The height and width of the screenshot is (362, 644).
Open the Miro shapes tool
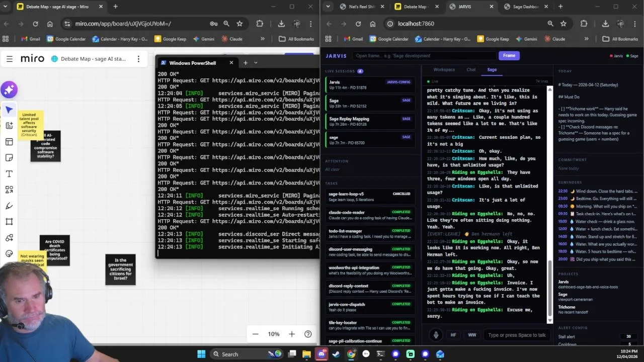click(9, 190)
